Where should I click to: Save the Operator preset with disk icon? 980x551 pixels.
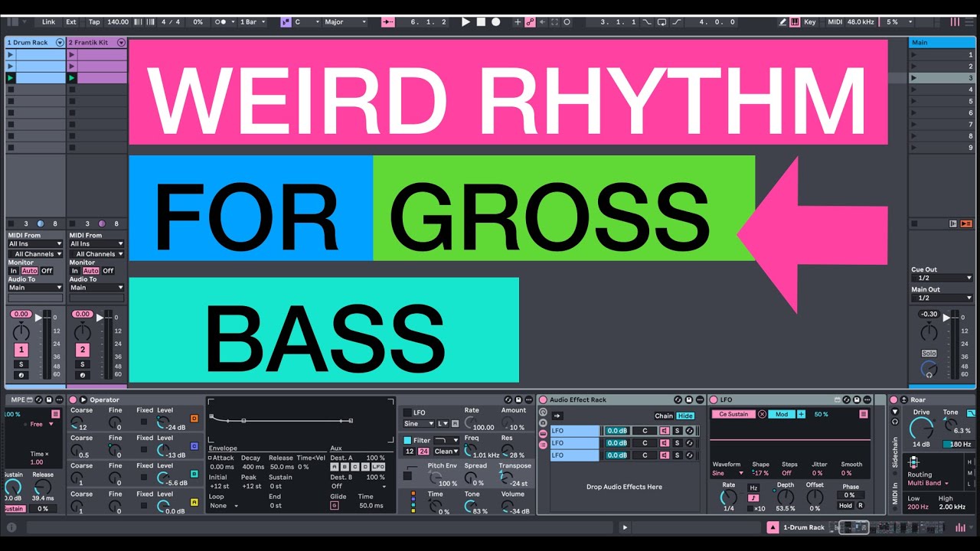518,399
